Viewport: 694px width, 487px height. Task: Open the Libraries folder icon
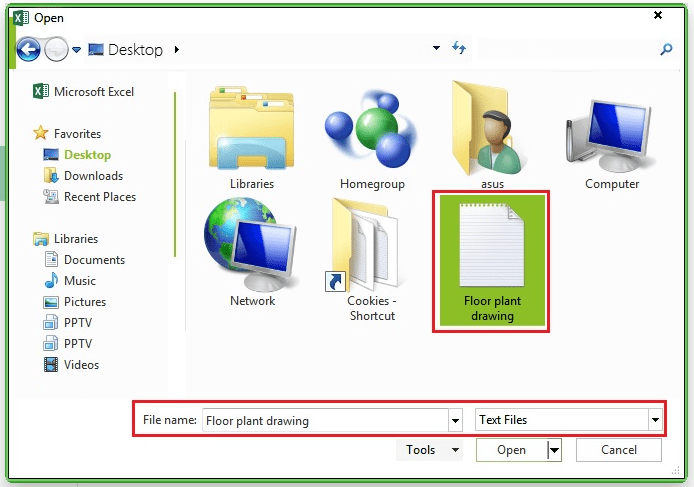click(251, 130)
